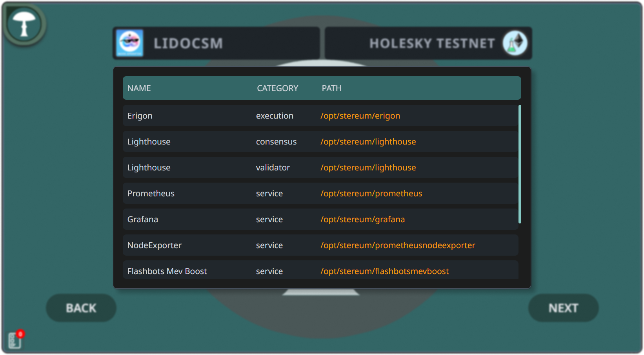Click the NAME column header

139,88
